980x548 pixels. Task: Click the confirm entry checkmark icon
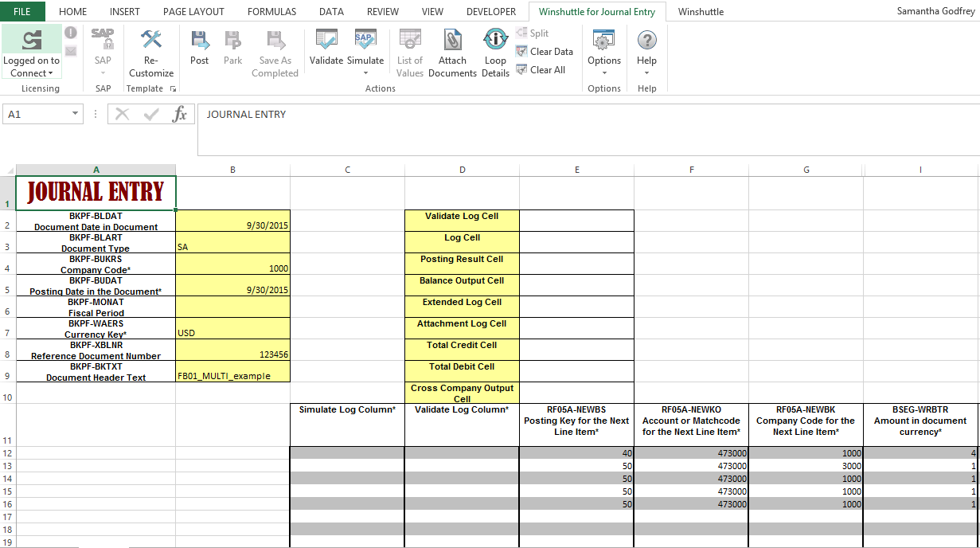click(x=151, y=114)
